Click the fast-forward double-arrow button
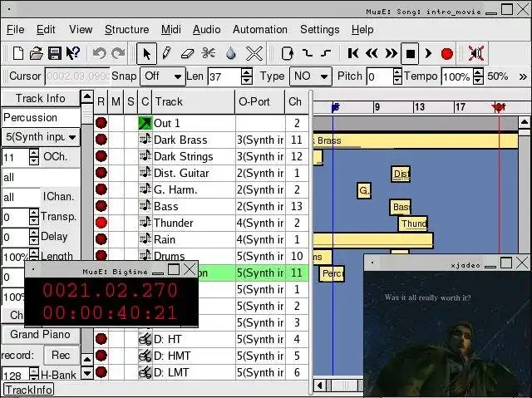 [391, 53]
